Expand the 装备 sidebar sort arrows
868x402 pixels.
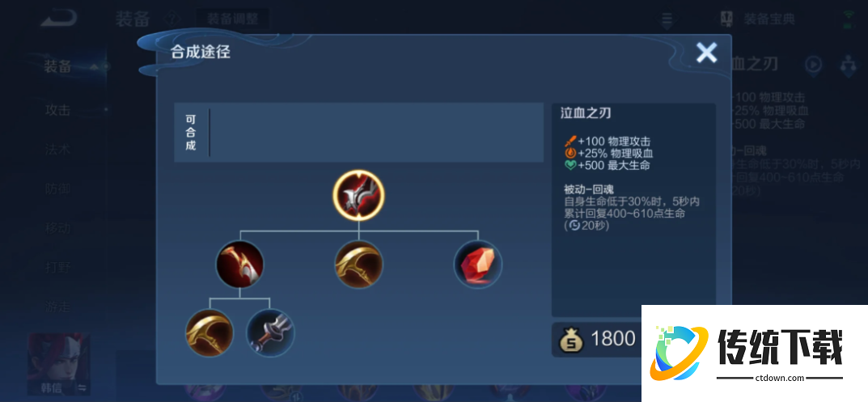pos(94,67)
